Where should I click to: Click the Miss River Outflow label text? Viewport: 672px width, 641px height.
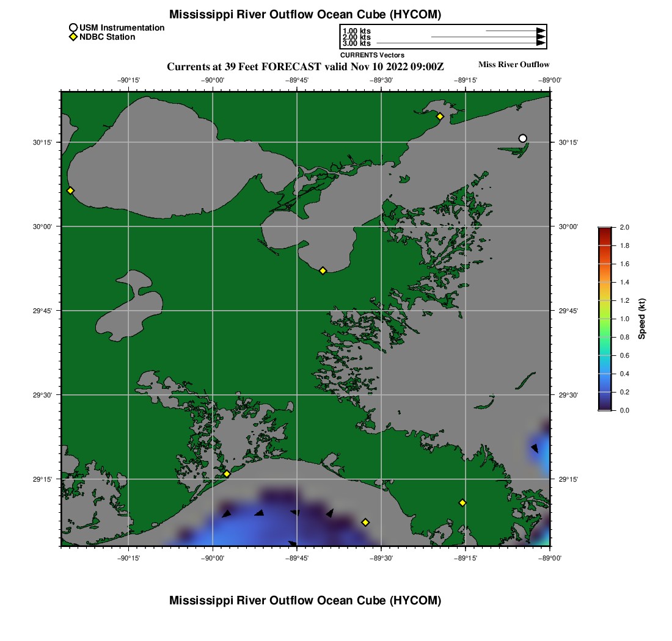pos(514,65)
